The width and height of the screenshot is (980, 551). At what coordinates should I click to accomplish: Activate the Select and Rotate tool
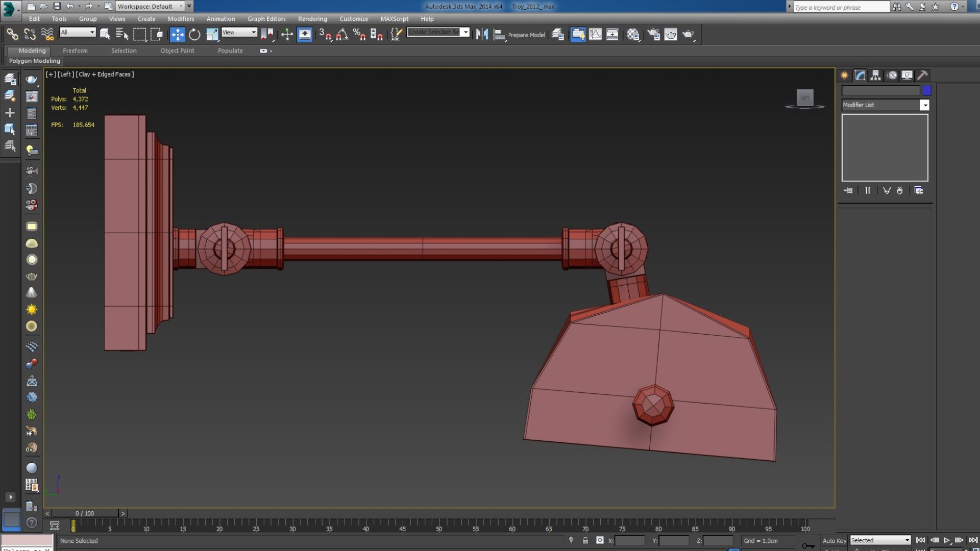(194, 34)
